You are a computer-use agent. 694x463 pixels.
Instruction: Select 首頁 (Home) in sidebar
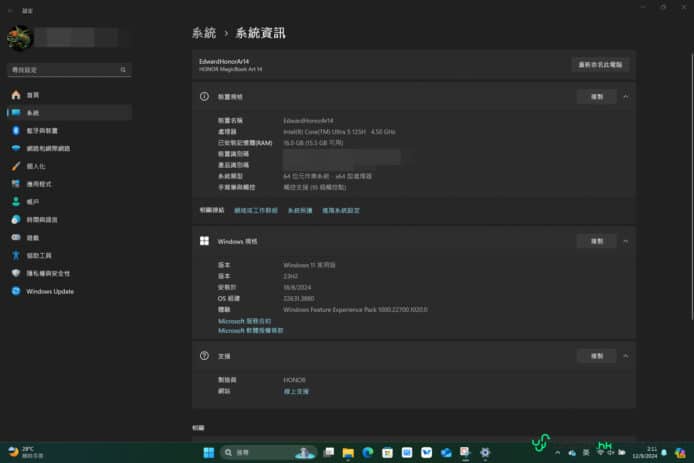pyautogui.click(x=33, y=94)
